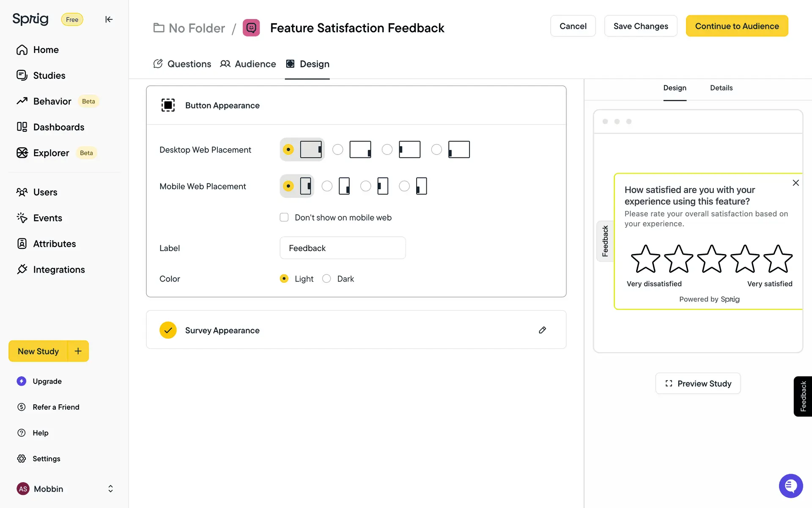Viewport: 812px width, 508px height.
Task: Click the pink study smiley icon
Action: pyautogui.click(x=251, y=28)
